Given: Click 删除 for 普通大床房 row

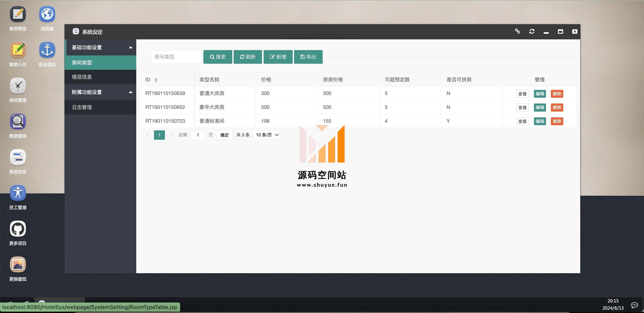Looking at the screenshot, I should click(x=557, y=94).
